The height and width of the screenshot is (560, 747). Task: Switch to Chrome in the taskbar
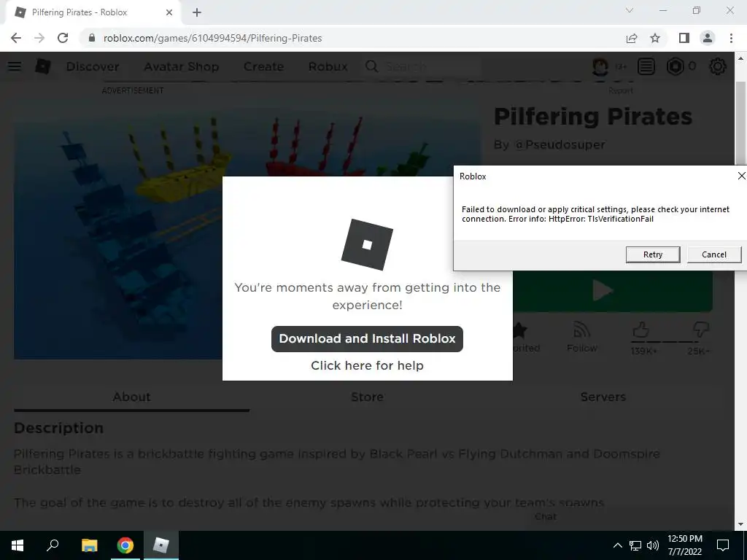pos(125,545)
